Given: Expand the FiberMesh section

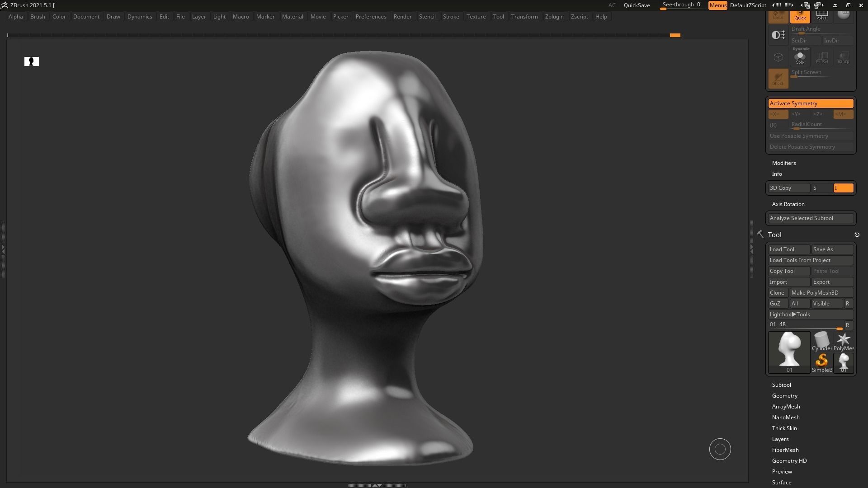Looking at the screenshot, I should point(785,450).
